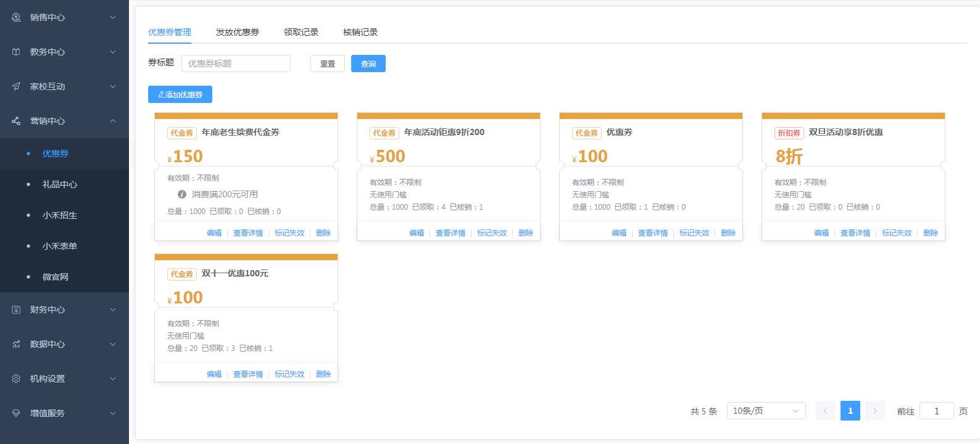Mark 双十一优惠100元 as 失效
980x444 pixels.
pos(289,374)
